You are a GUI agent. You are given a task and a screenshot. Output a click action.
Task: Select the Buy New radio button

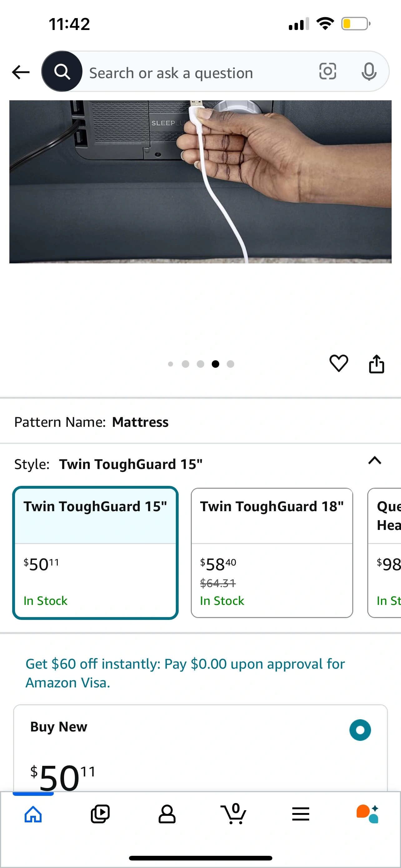360,730
